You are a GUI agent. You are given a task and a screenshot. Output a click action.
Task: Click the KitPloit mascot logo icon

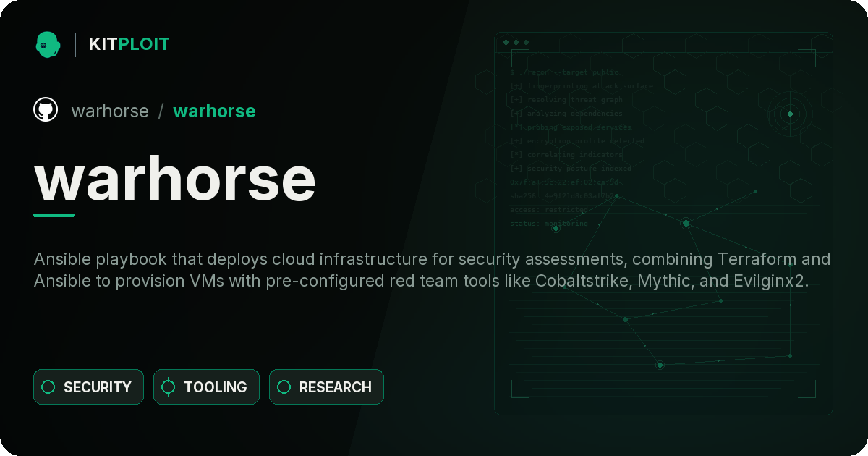48,44
